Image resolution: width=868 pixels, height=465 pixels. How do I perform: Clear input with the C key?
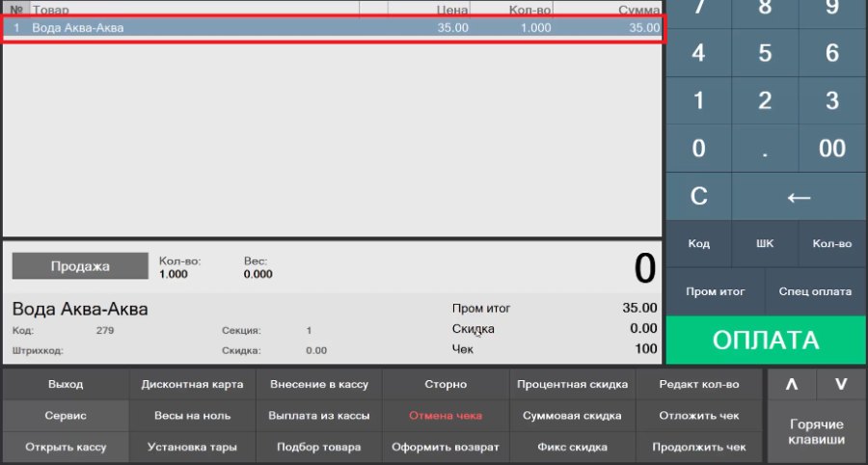(698, 196)
